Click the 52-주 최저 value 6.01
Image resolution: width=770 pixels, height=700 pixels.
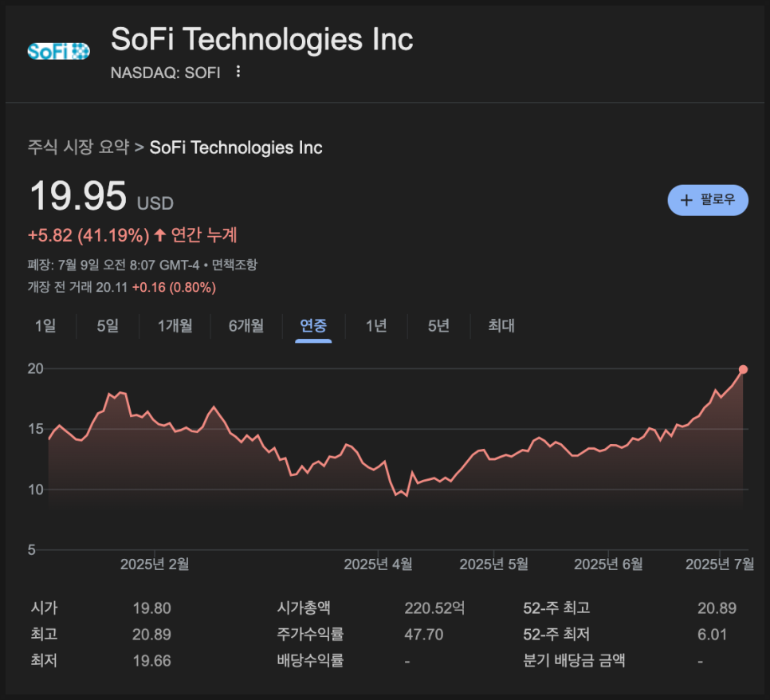pos(712,634)
